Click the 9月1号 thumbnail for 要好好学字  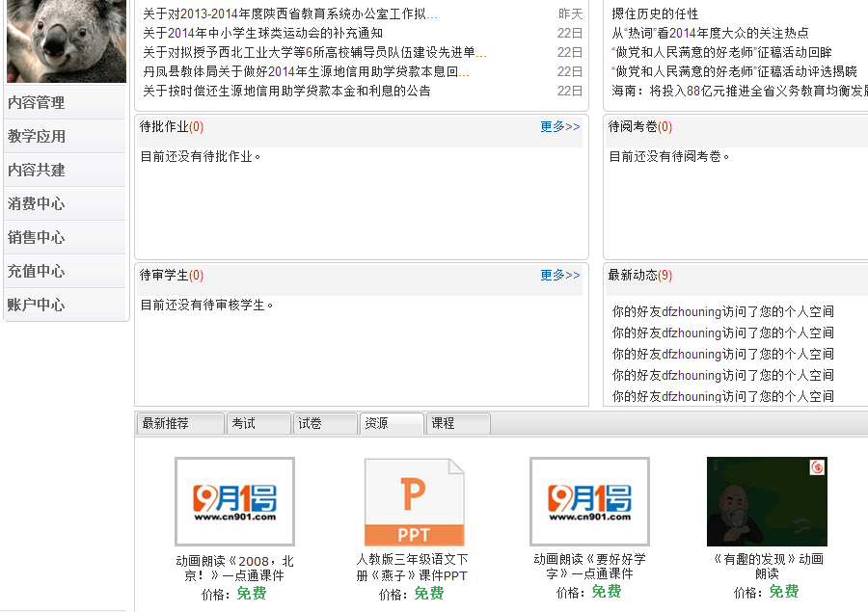589,501
